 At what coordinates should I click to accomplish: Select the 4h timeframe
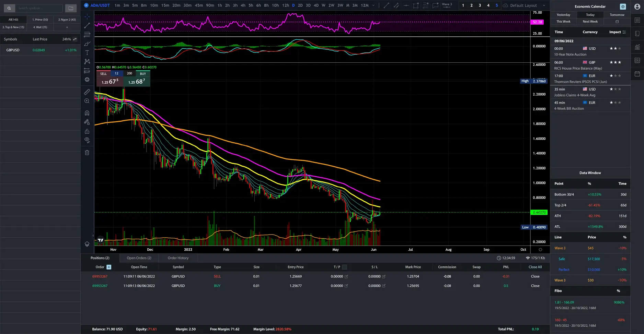[x=243, y=5]
